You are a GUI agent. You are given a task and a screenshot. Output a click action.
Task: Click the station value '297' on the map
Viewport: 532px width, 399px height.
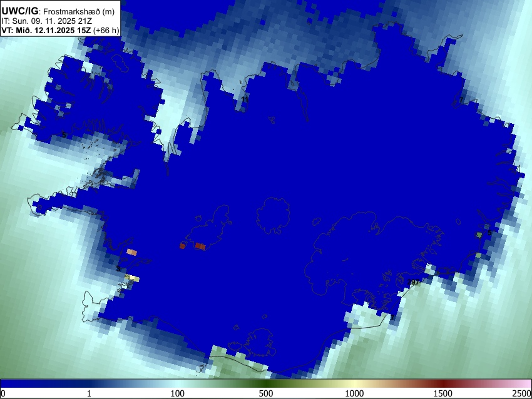tap(413, 282)
